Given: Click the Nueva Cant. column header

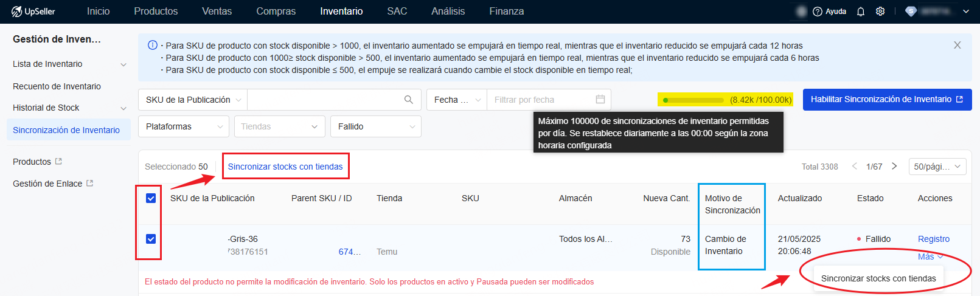Looking at the screenshot, I should [x=667, y=198].
